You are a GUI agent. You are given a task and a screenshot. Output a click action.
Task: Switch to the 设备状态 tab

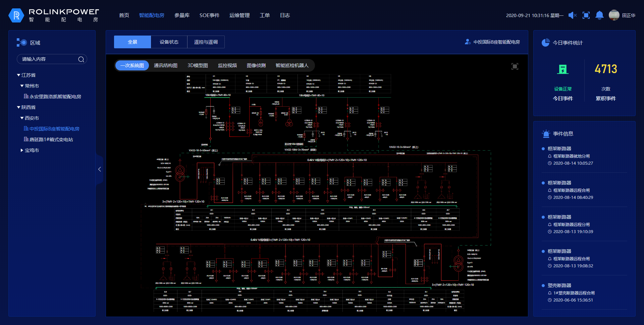(x=169, y=42)
